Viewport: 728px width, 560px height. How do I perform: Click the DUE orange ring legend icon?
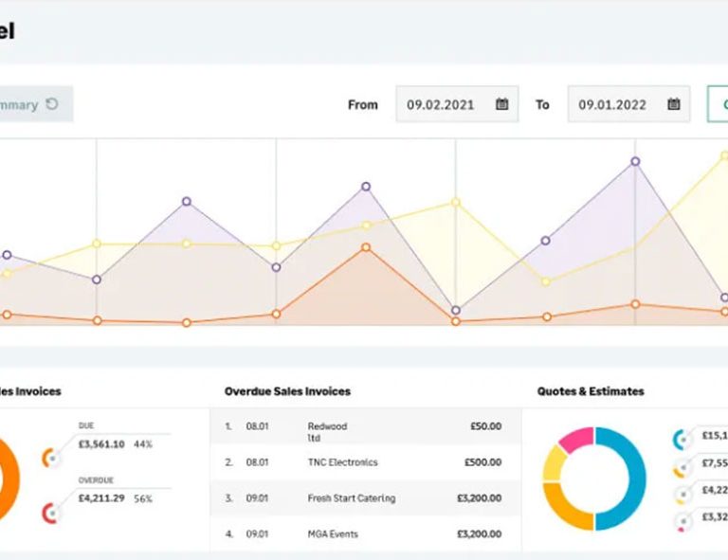(50, 458)
